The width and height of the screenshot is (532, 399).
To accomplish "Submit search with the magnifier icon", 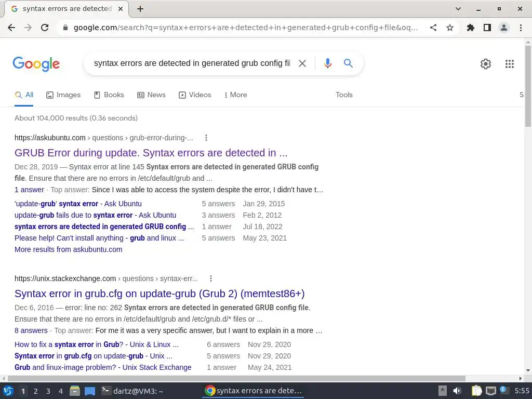I will tap(348, 63).
